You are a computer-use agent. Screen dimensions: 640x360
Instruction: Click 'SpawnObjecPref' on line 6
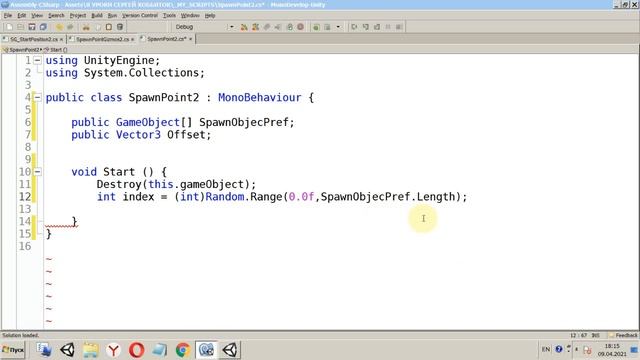pyautogui.click(x=244, y=122)
